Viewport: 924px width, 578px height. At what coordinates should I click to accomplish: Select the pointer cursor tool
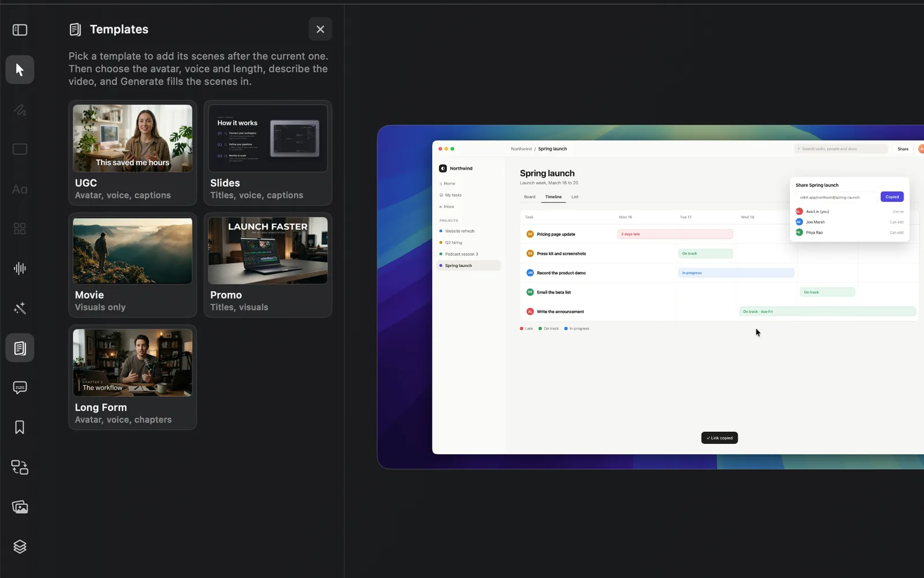pos(20,70)
